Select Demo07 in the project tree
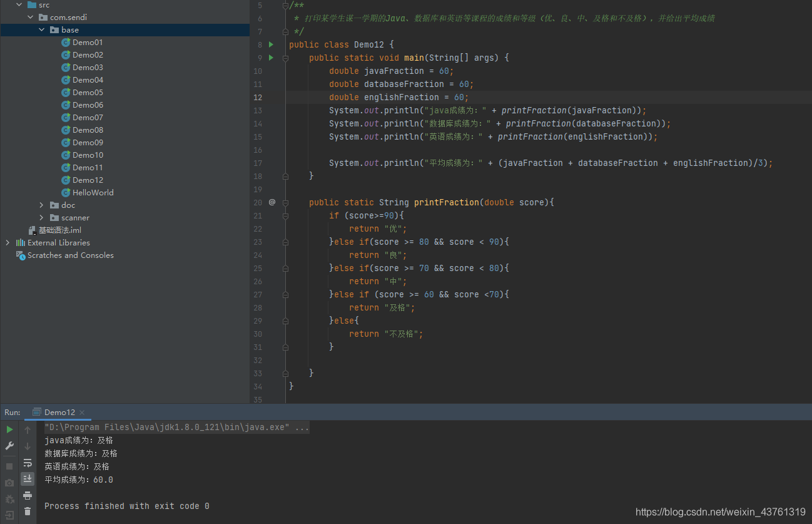Image resolution: width=812 pixels, height=524 pixels. [x=88, y=118]
